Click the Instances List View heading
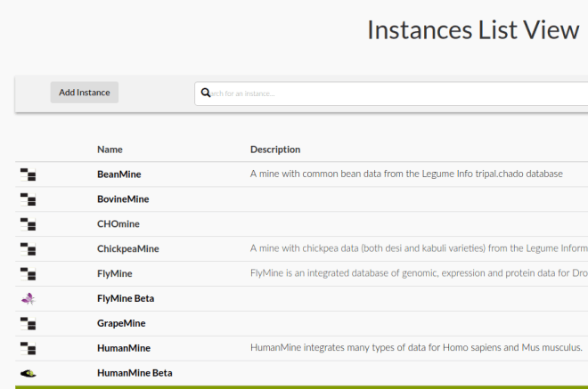 tap(473, 30)
